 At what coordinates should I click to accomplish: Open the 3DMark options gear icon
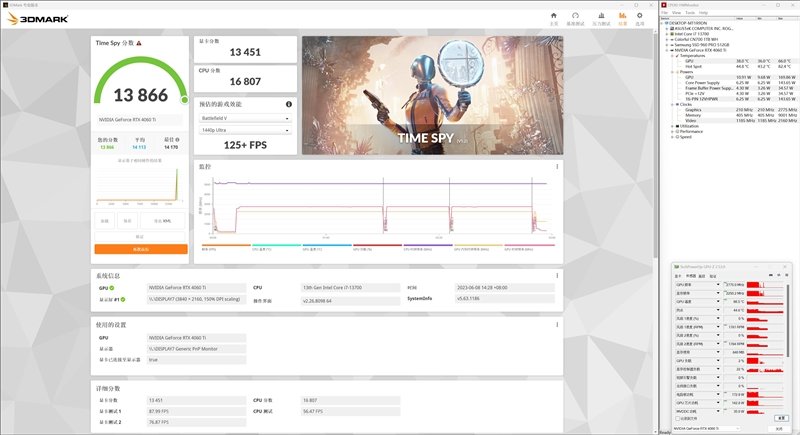point(639,16)
